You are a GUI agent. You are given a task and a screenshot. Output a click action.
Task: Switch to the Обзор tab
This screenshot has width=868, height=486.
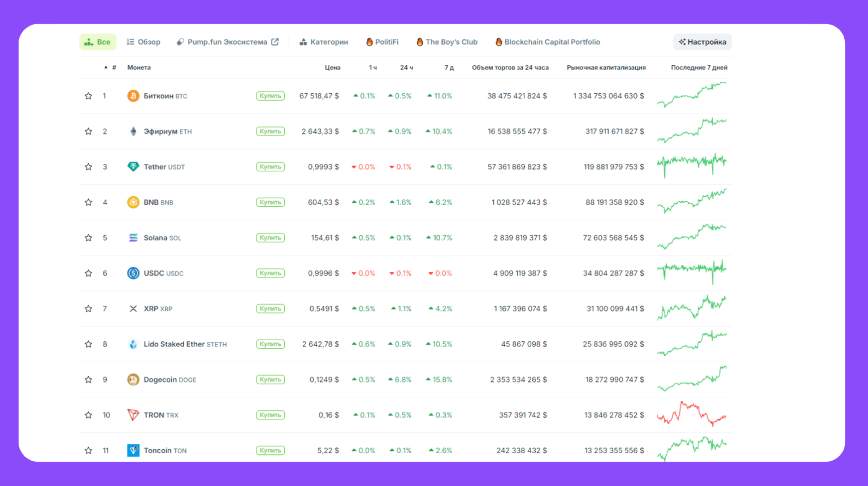pyautogui.click(x=144, y=41)
